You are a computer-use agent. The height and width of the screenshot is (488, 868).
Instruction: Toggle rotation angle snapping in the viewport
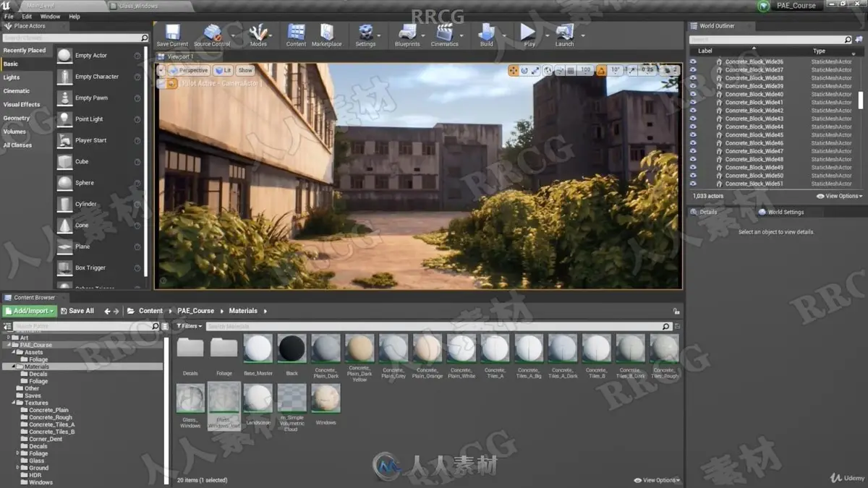601,70
